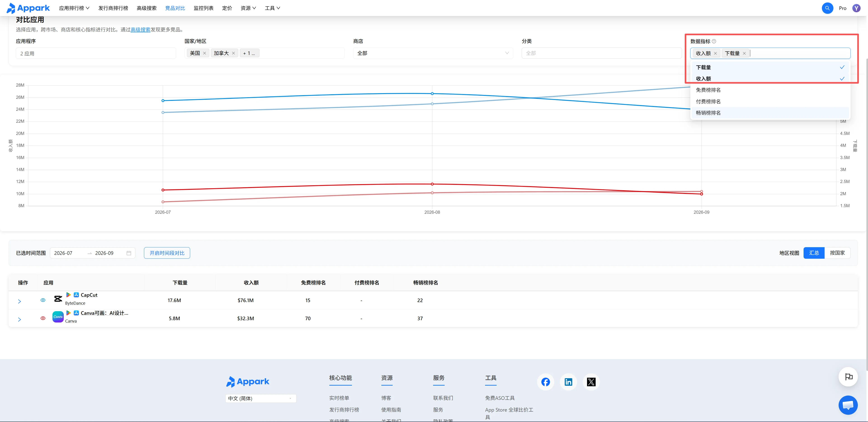Click the 分类 全部 input field

tap(601, 53)
